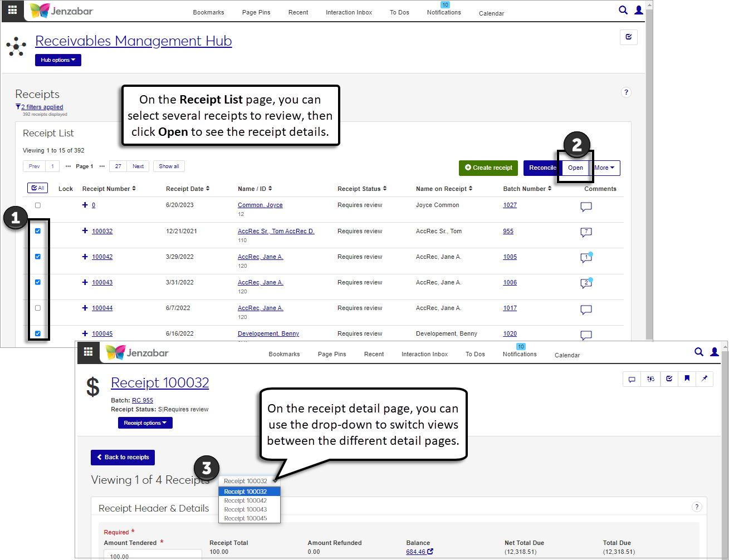Sort the list by Receipt Date column
This screenshot has height=560, width=729.
click(x=188, y=189)
